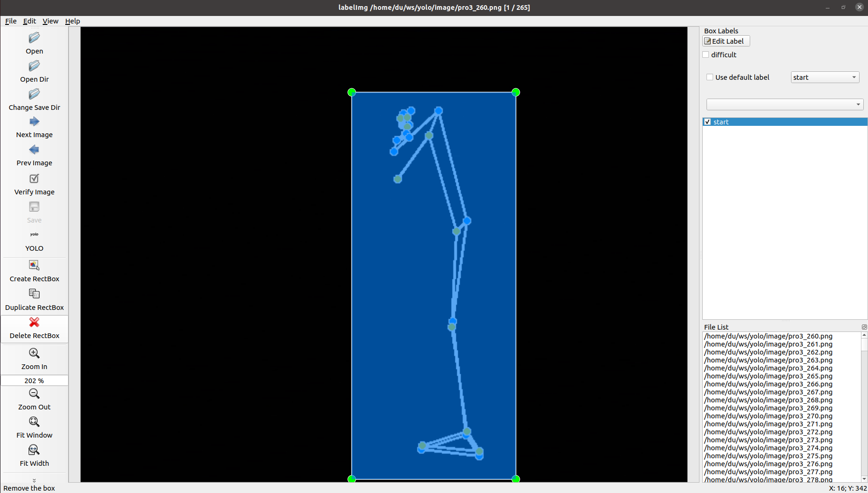Click the Open Dir folder icon
The width and height of the screenshot is (868, 493).
click(34, 66)
